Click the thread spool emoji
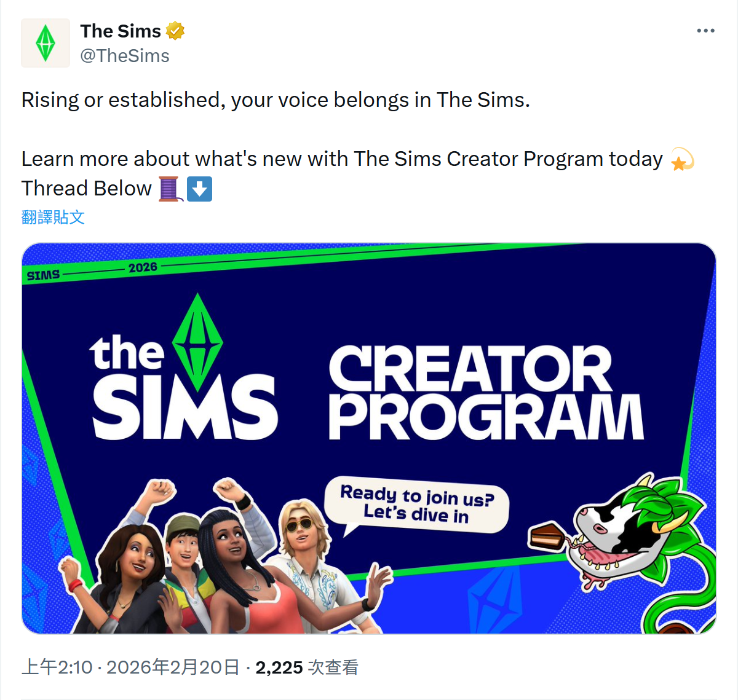The height and width of the screenshot is (700, 738). click(170, 189)
